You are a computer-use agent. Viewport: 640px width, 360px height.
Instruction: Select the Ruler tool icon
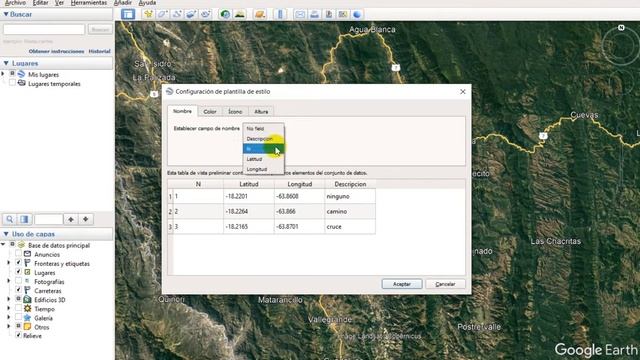tap(280, 14)
